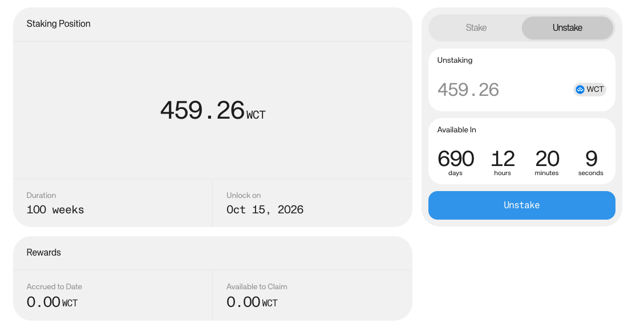Click the 12 hours countdown value
644x336 pixels.
(503, 159)
